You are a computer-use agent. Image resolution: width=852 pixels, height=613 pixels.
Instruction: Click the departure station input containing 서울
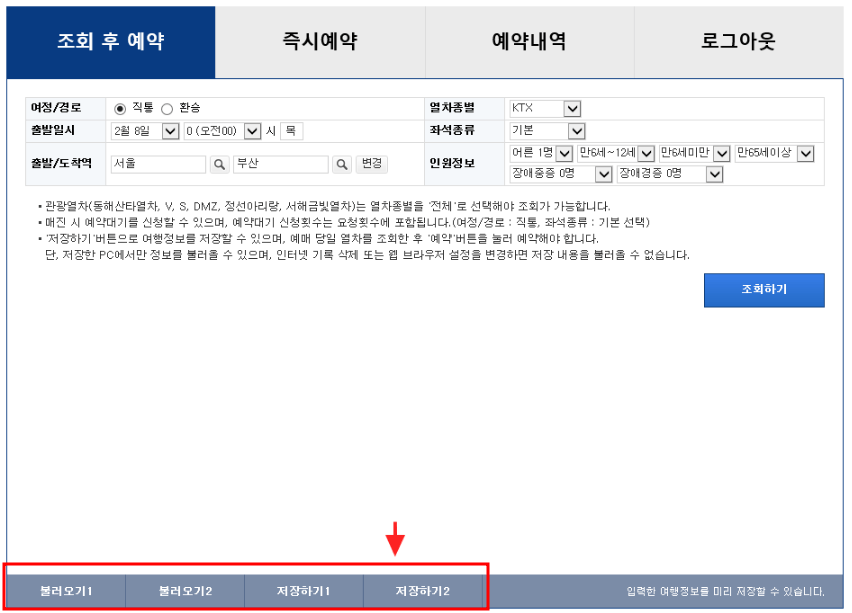coord(158,161)
